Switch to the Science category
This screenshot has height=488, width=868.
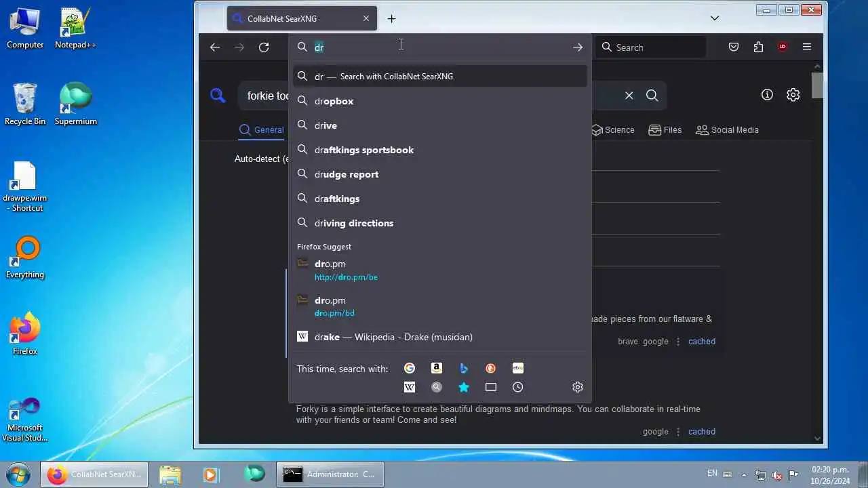(x=613, y=130)
